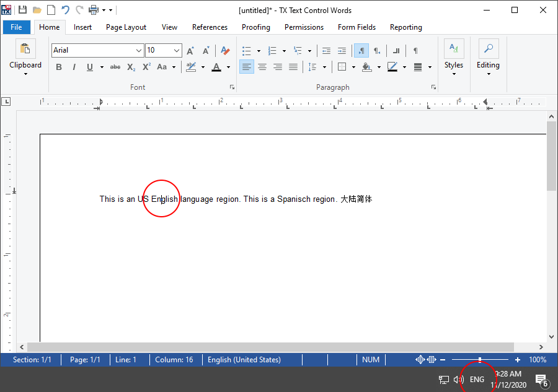This screenshot has width=558, height=392.
Task: Center the paragraph
Action: (262, 67)
